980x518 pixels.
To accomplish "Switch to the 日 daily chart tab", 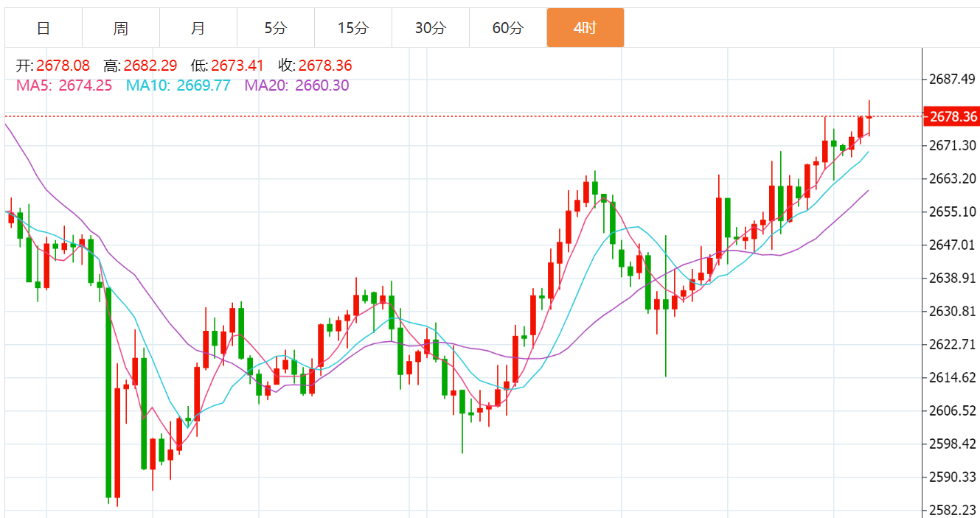I will (44, 28).
